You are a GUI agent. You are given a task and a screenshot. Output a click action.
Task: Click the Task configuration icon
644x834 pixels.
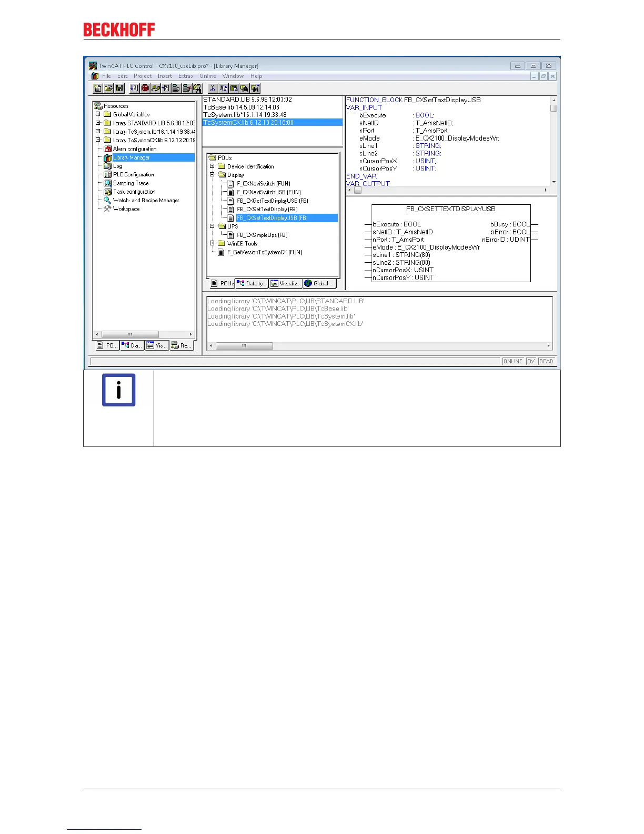click(108, 192)
